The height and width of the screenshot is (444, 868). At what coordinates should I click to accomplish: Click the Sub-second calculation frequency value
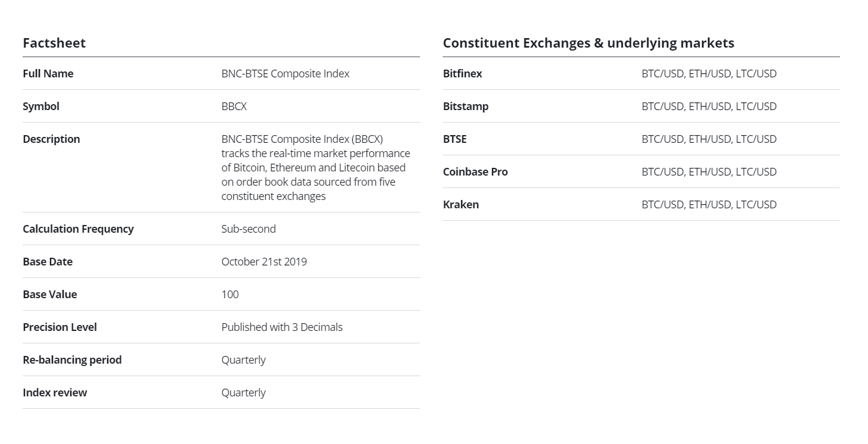pyautogui.click(x=248, y=229)
